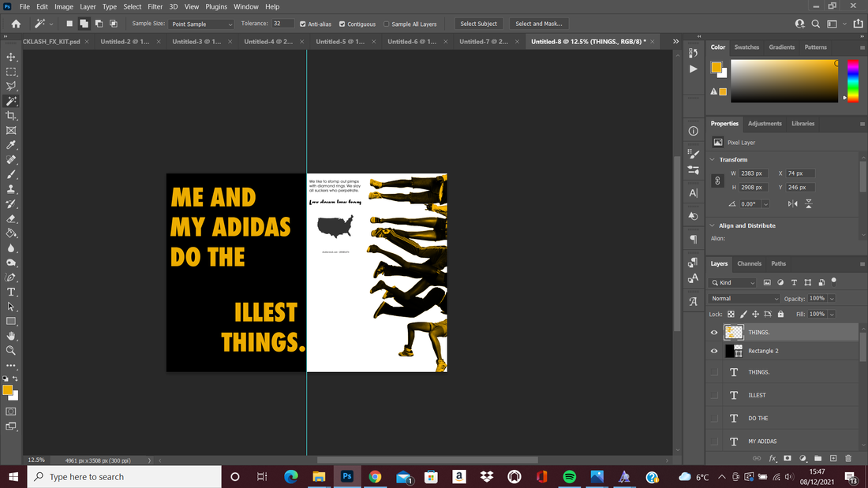Image resolution: width=868 pixels, height=488 pixels.
Task: Hide the Rectangle 2 layer
Action: click(714, 351)
